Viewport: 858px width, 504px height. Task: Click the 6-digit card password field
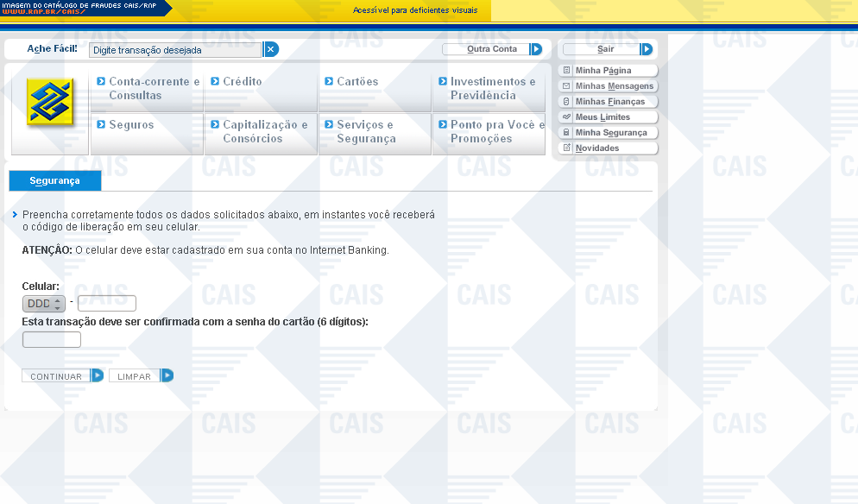tap(52, 340)
